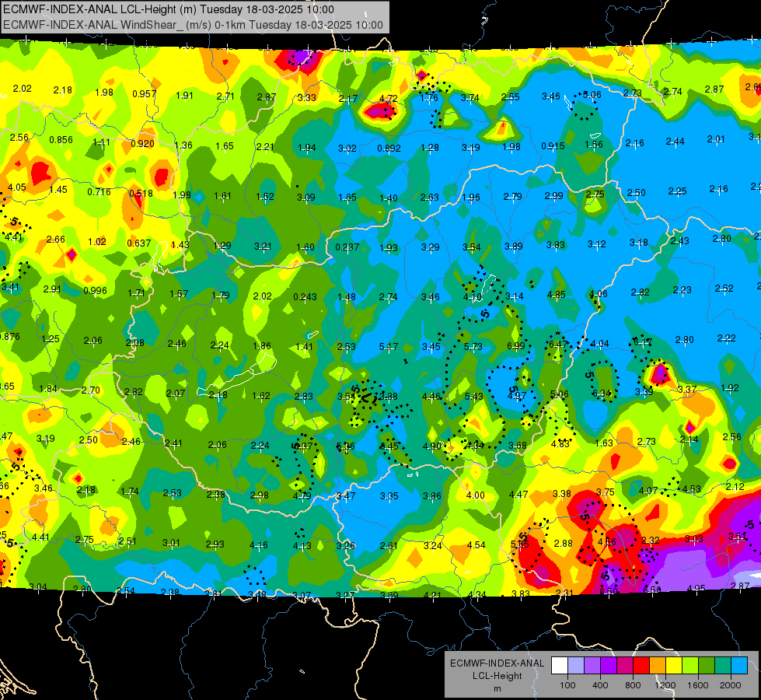Image resolution: width=761 pixels, height=700 pixels.
Task: Click the wind shear value 5.17
Action: click(x=389, y=347)
